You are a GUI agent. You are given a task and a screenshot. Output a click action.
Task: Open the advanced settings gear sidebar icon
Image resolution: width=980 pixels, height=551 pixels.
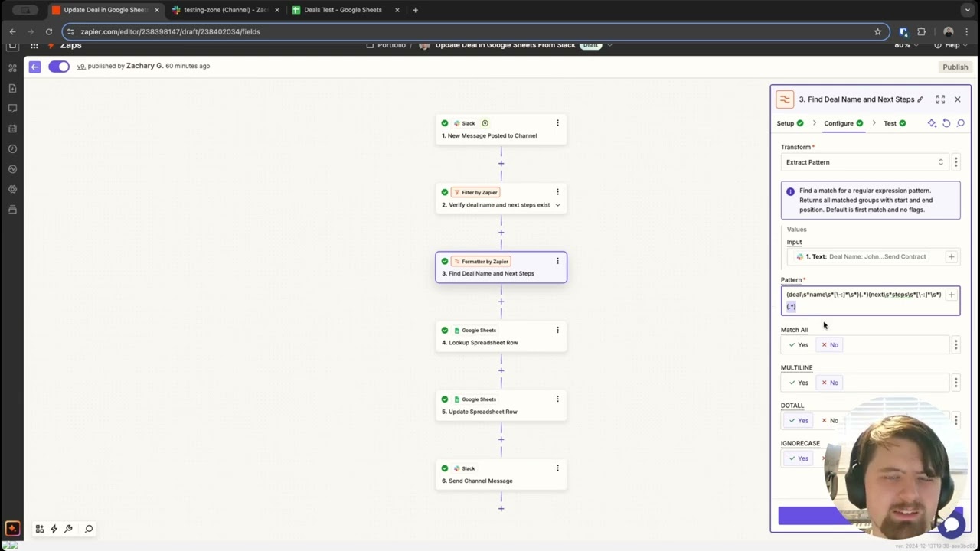(x=12, y=189)
